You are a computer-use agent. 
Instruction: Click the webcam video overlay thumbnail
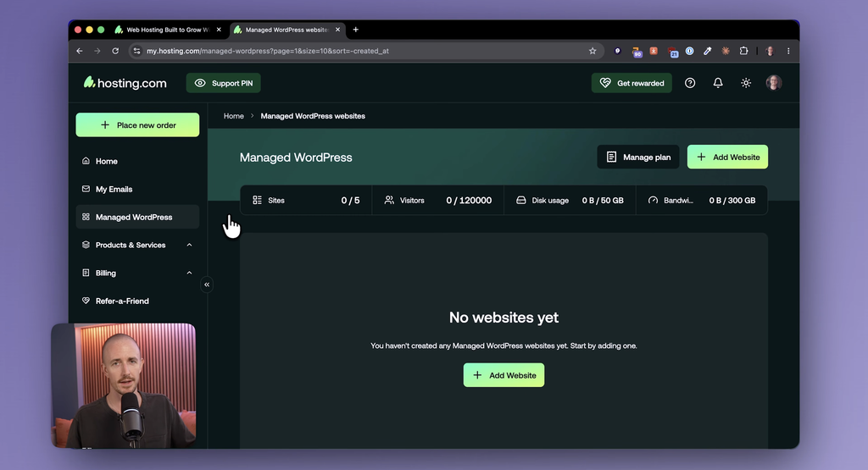[x=124, y=385]
